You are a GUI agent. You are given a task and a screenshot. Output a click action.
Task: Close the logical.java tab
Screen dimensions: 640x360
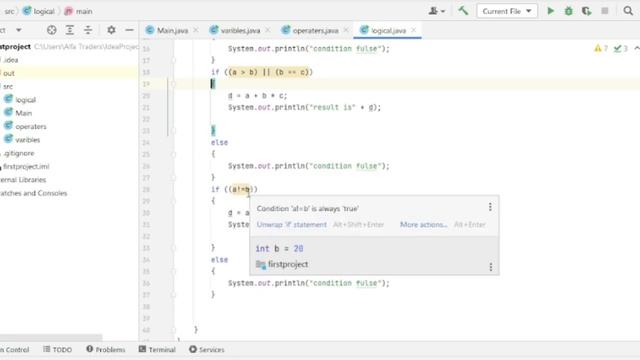[414, 30]
